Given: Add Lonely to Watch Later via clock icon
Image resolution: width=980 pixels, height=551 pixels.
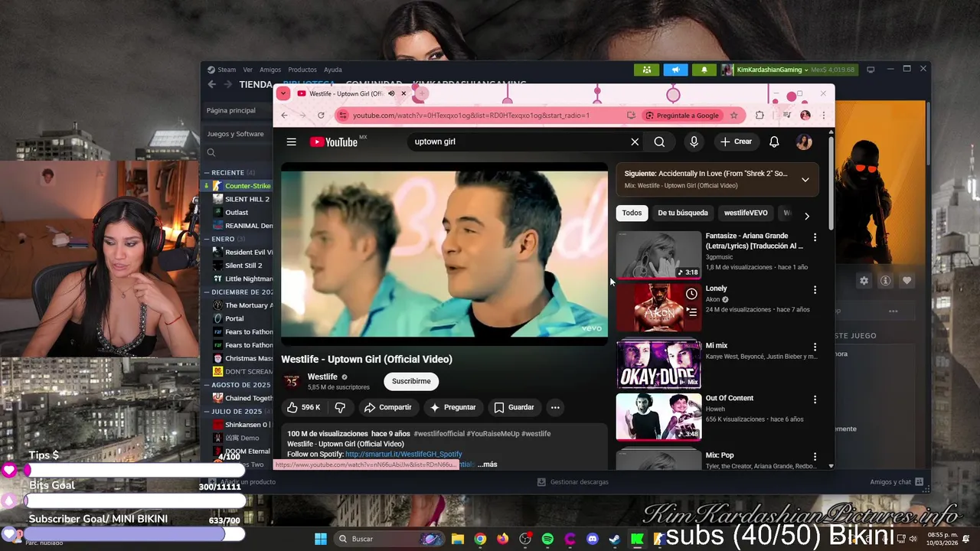Looking at the screenshot, I should (691, 294).
